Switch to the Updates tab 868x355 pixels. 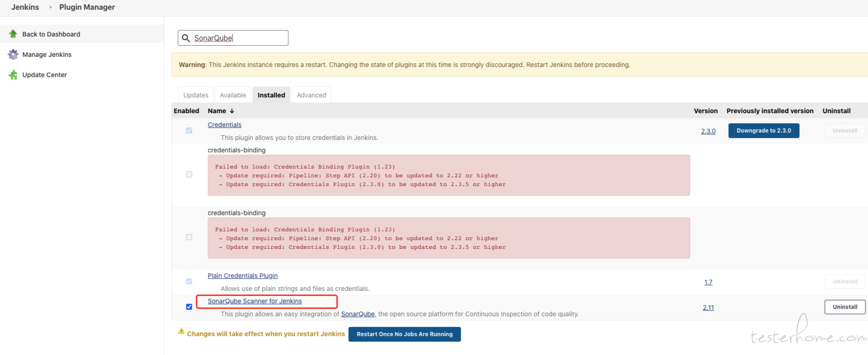pyautogui.click(x=196, y=95)
